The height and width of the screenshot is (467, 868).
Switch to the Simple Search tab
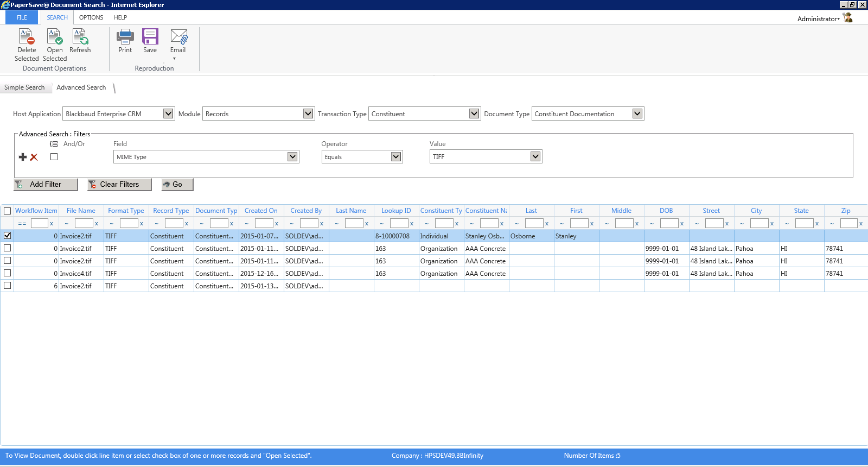pyautogui.click(x=25, y=87)
